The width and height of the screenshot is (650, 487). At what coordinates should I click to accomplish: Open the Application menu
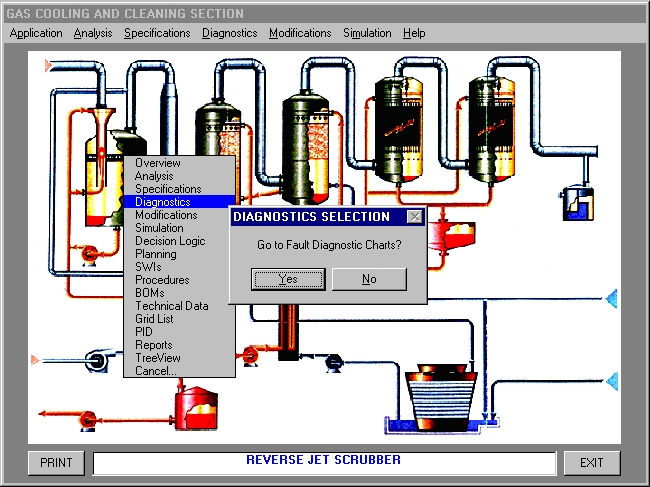36,33
